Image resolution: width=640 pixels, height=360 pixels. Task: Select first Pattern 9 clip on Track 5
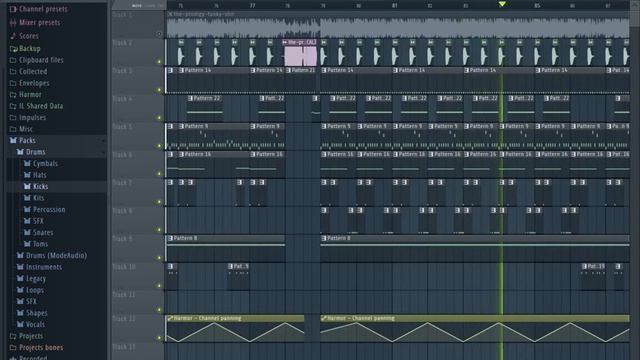tap(214, 137)
